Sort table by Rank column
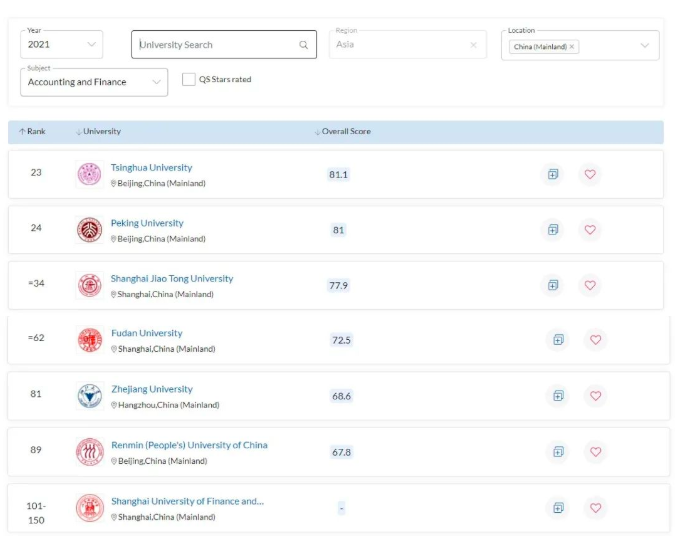 [33, 132]
